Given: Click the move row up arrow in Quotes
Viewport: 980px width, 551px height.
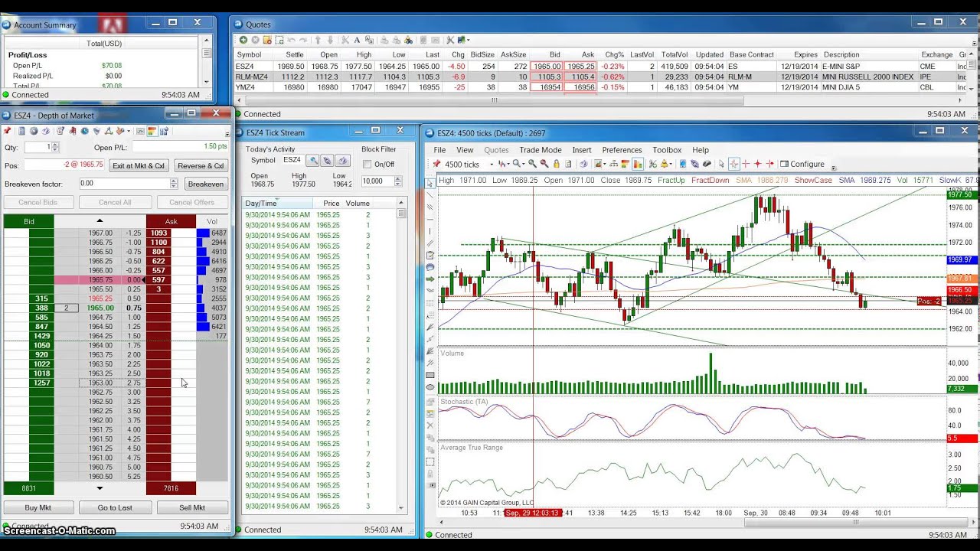Looking at the screenshot, I should click(x=318, y=40).
